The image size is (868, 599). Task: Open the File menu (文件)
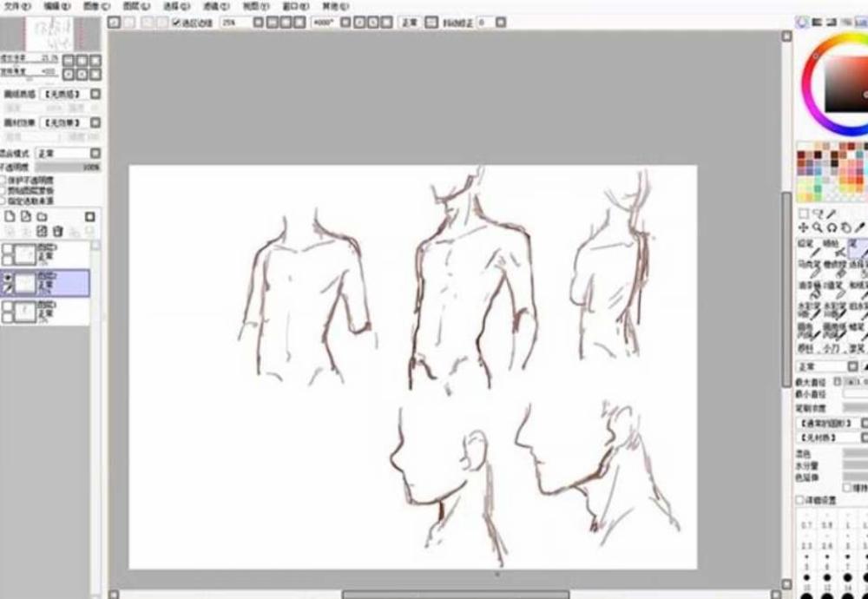point(16,5)
